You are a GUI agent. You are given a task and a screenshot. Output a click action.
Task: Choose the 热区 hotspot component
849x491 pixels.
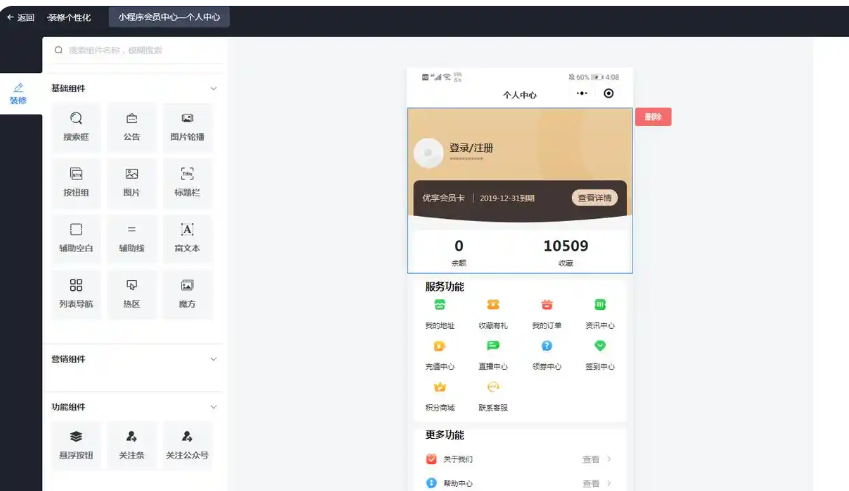[132, 294]
